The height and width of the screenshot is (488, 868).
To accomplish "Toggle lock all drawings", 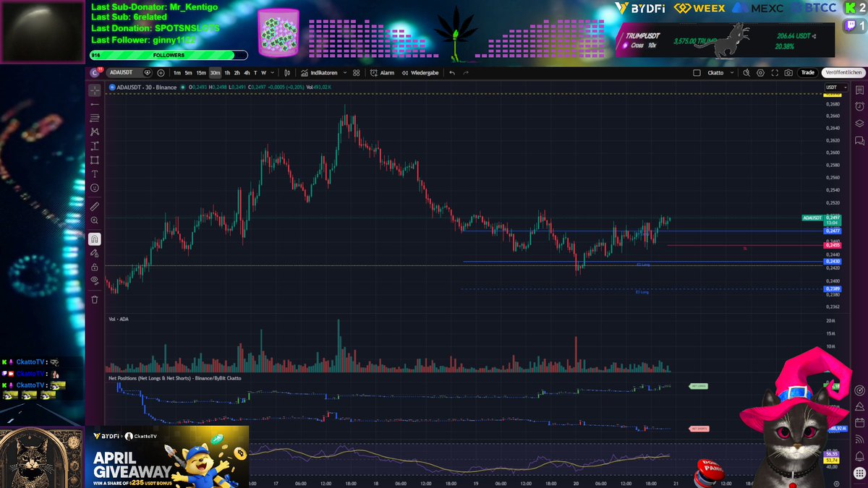I will 95,267.
